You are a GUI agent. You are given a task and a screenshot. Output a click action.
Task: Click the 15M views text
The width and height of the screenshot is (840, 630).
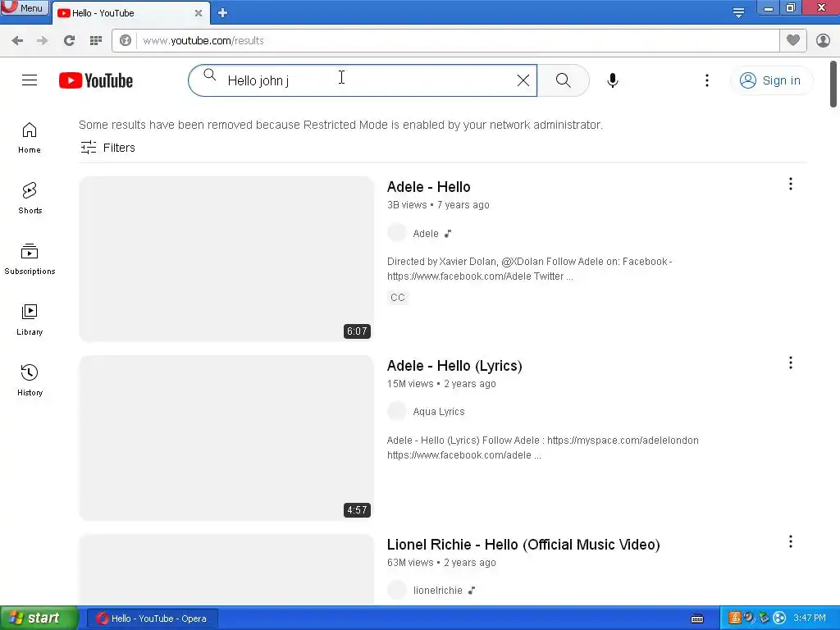410,384
